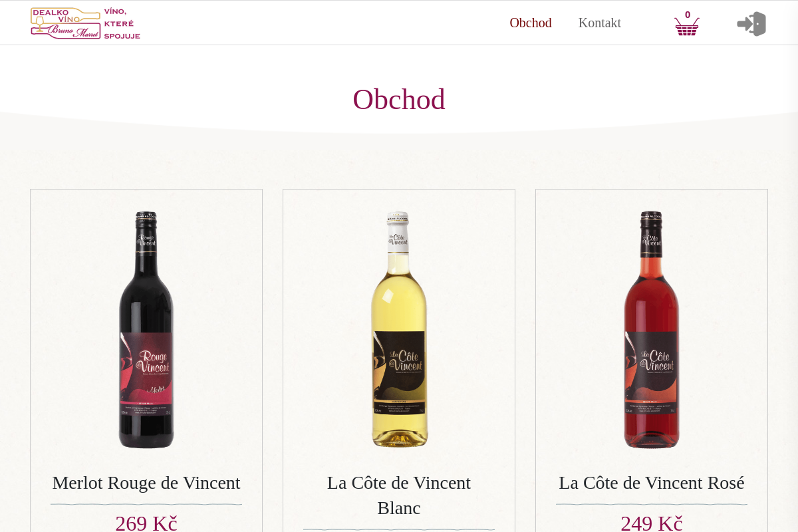Open the shopping cart basket icon

coord(687,27)
